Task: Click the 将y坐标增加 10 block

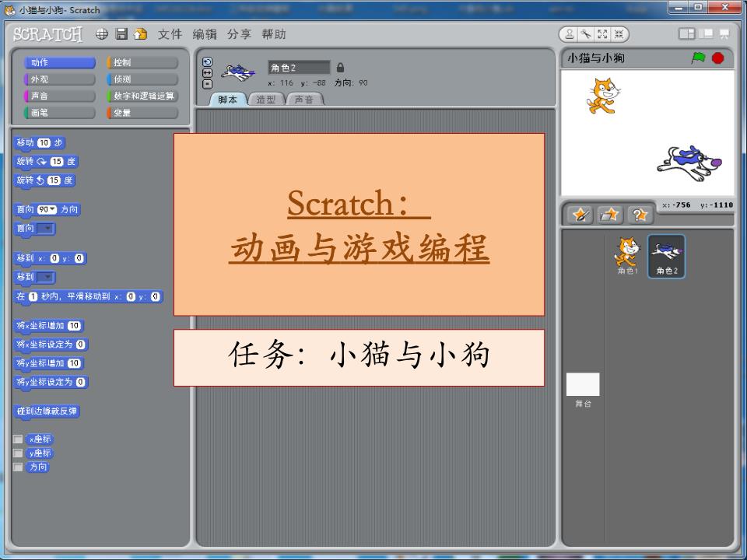Action: coord(48,363)
